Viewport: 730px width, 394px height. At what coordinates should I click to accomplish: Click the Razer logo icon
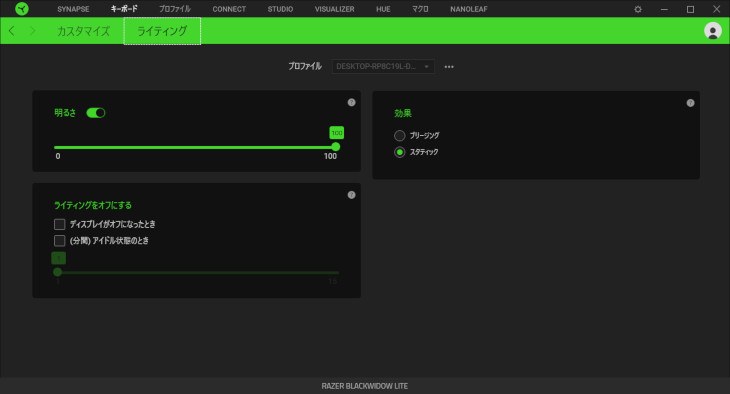pyautogui.click(x=21, y=8)
